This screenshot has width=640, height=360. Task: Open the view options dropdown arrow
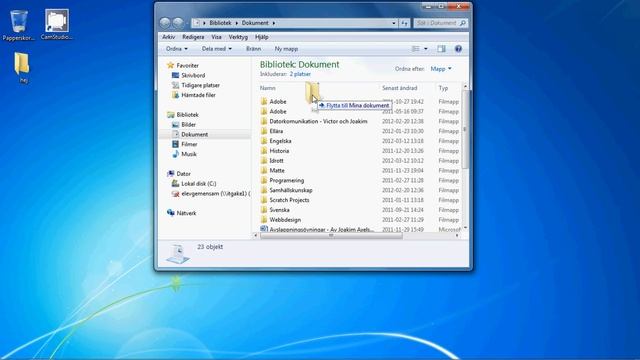[x=426, y=49]
